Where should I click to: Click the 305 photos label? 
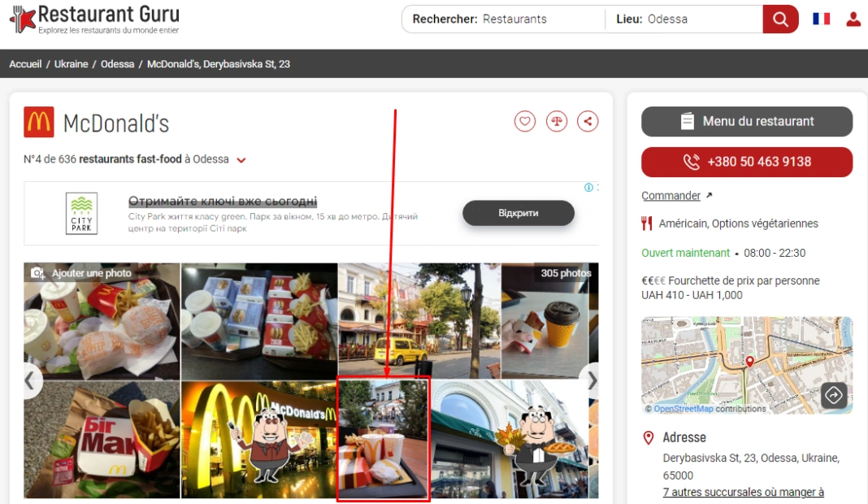(566, 273)
